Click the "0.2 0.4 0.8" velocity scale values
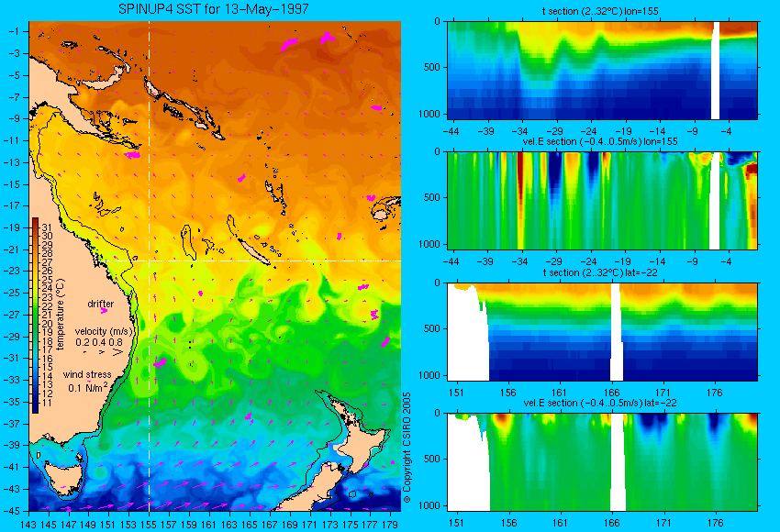The image size is (780, 532). pyautogui.click(x=99, y=342)
